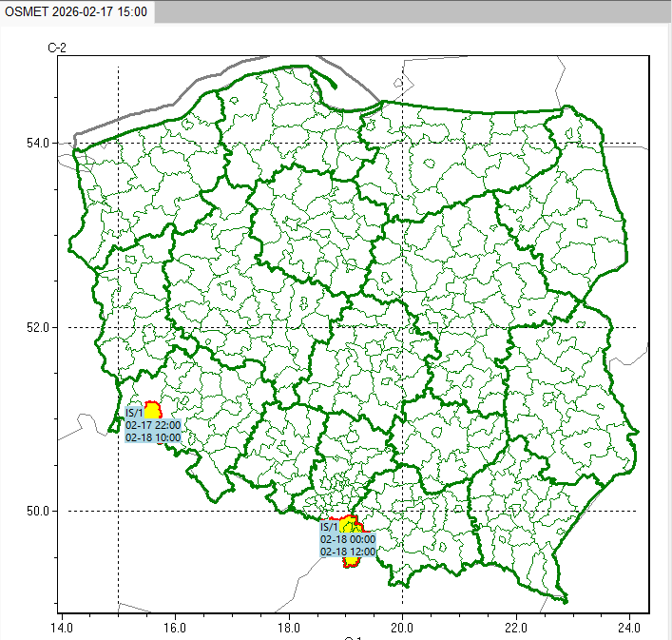Click the IS/1 label in the western warning box
The height and width of the screenshot is (640, 672).
(x=134, y=413)
